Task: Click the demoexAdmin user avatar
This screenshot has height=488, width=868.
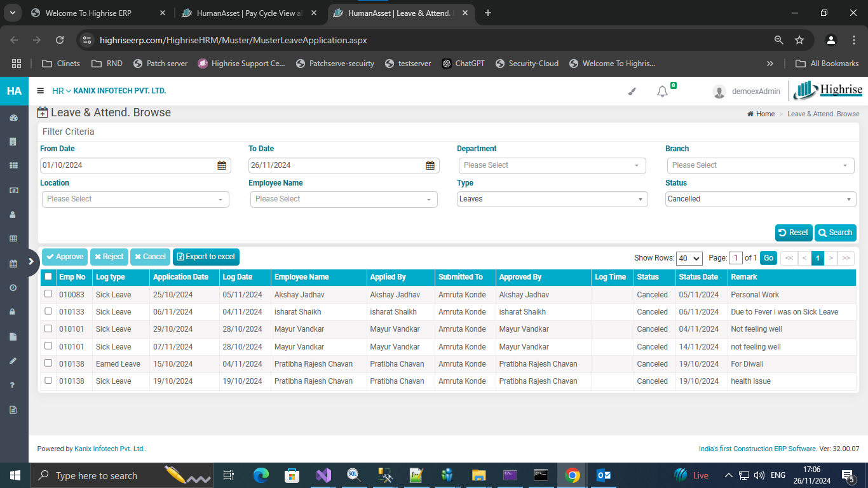Action: tap(719, 91)
